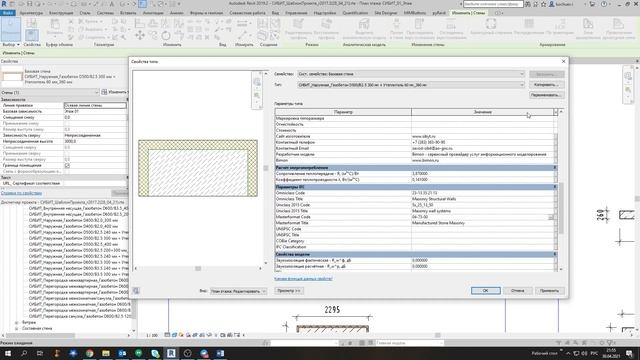Select the Move tool in Изменить panel
640x360 pixels.
pyautogui.click(x=140, y=36)
